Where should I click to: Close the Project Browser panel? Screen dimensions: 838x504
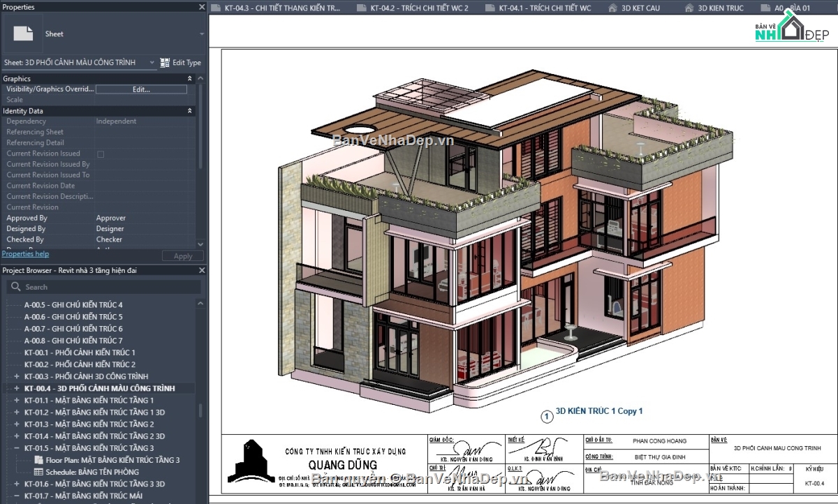click(201, 270)
